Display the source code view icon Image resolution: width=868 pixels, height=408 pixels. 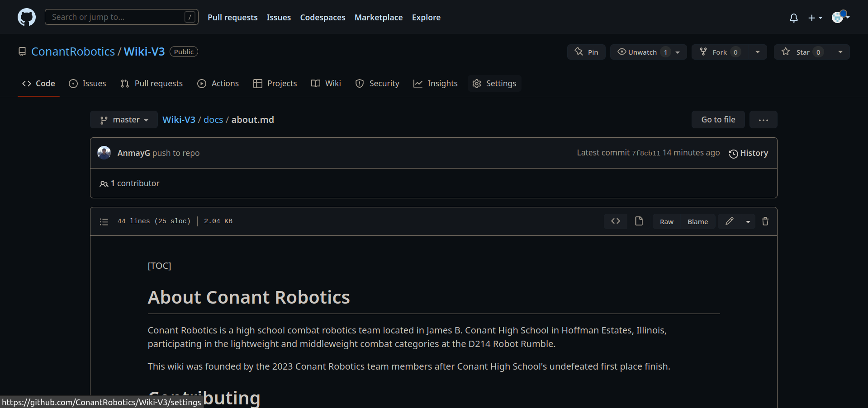(x=615, y=221)
